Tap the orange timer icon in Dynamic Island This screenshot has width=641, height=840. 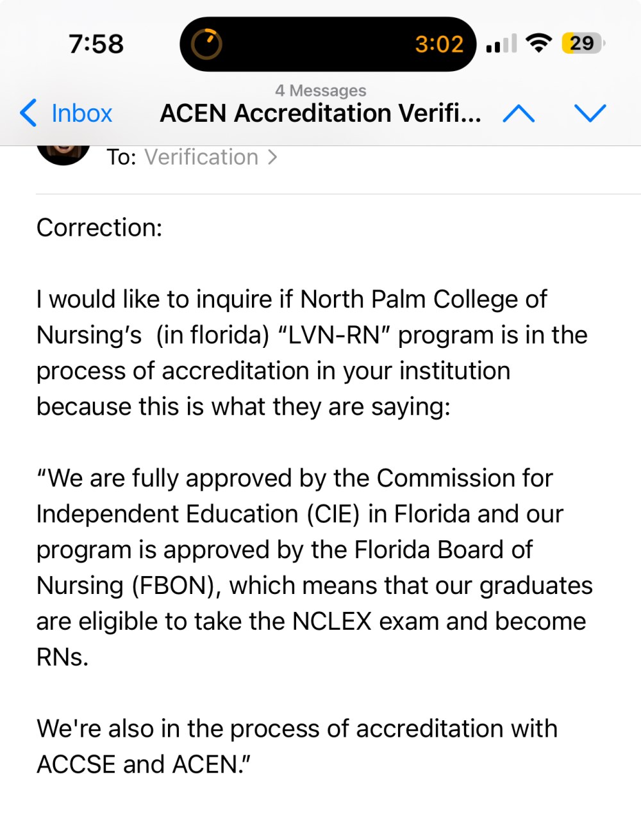tap(206, 44)
